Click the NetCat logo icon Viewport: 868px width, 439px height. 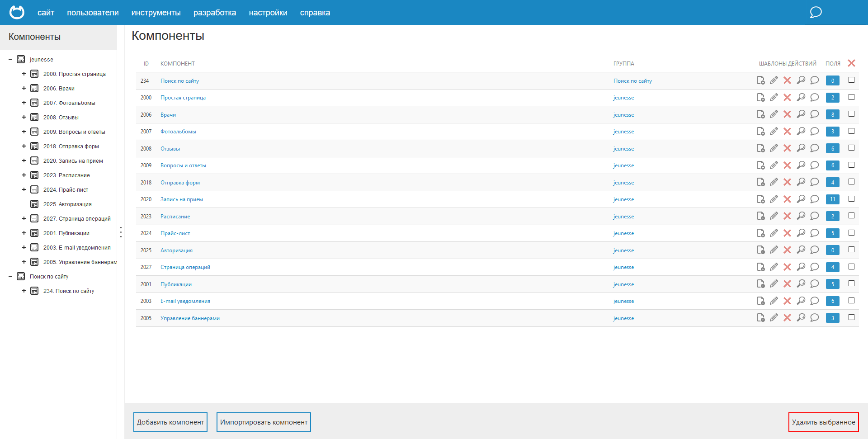[x=17, y=12]
